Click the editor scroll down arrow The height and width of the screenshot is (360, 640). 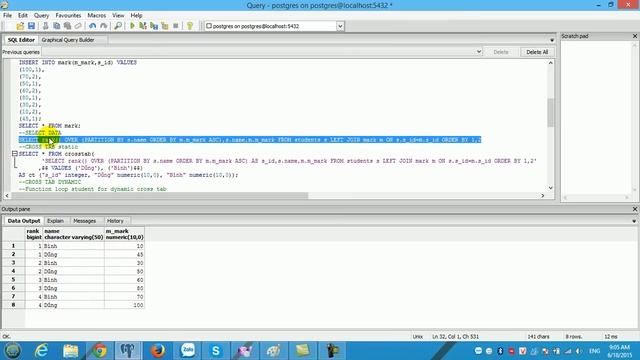pos(551,188)
